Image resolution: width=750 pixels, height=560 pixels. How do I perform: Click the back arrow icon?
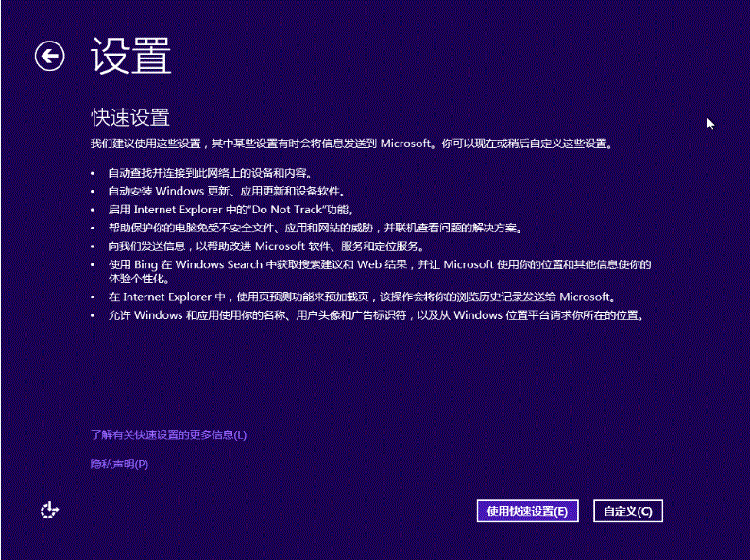coord(49,57)
